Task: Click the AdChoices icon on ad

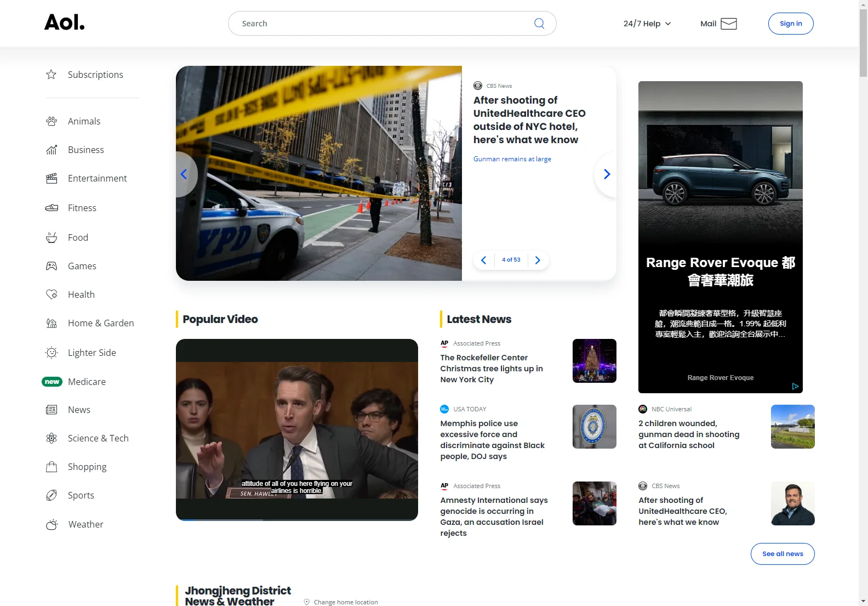Action: pos(795,386)
